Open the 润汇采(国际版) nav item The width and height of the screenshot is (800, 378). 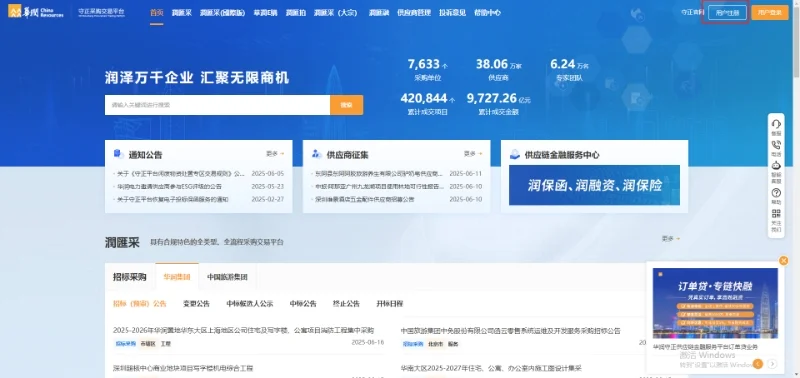click(222, 13)
